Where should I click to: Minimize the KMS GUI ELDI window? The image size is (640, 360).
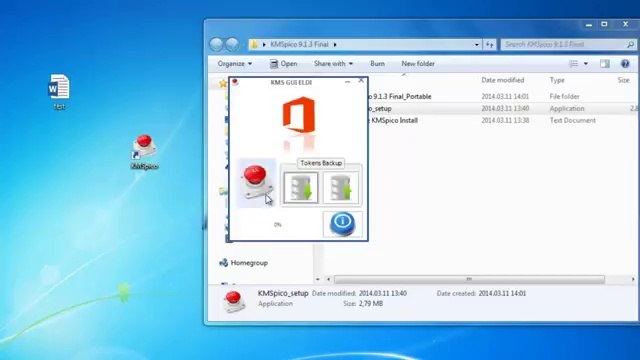(347, 82)
